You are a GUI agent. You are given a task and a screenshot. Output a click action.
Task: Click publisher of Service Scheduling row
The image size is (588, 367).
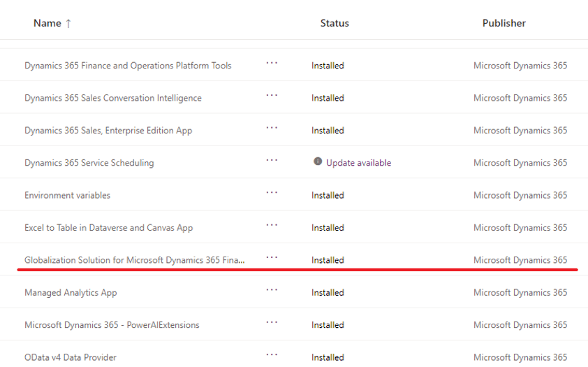click(x=520, y=163)
